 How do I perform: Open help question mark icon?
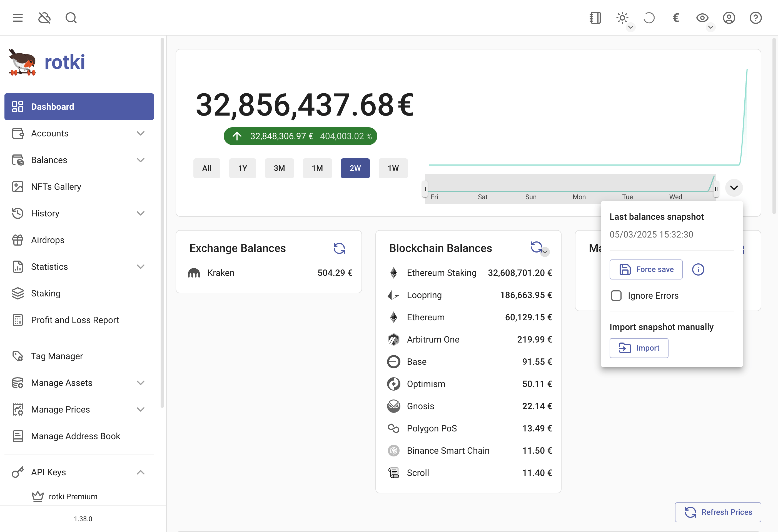[x=755, y=18]
